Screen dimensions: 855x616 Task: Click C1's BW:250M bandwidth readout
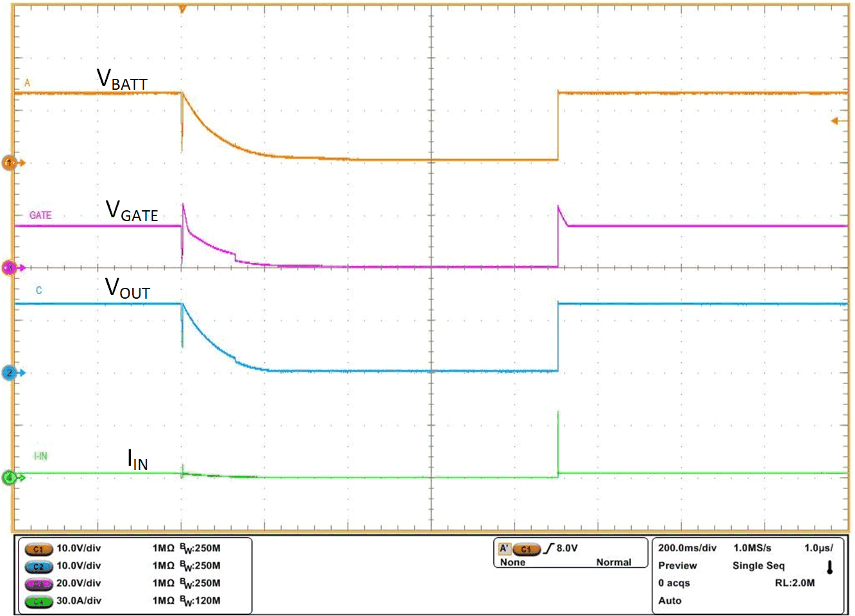click(200, 549)
